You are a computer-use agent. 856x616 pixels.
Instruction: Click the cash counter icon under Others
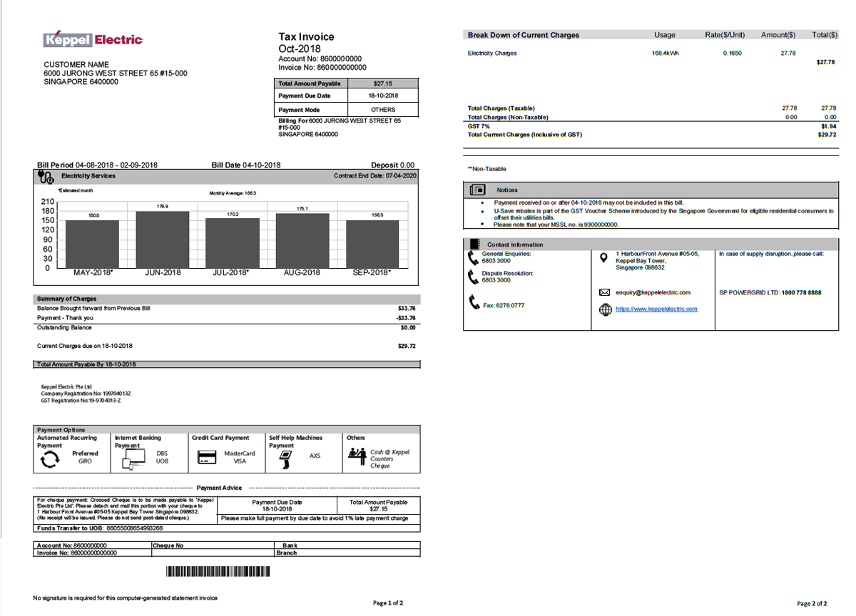pos(356,455)
